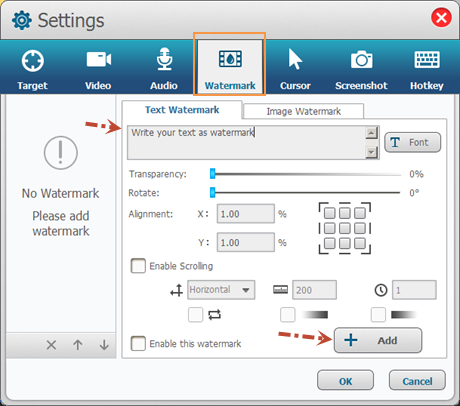Switch to Video settings camera icon
This screenshot has width=460, height=406.
click(99, 60)
